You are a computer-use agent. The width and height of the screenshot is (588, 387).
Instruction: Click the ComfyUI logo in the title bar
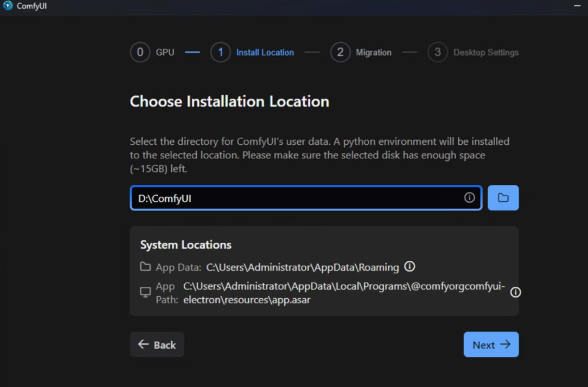pos(8,6)
